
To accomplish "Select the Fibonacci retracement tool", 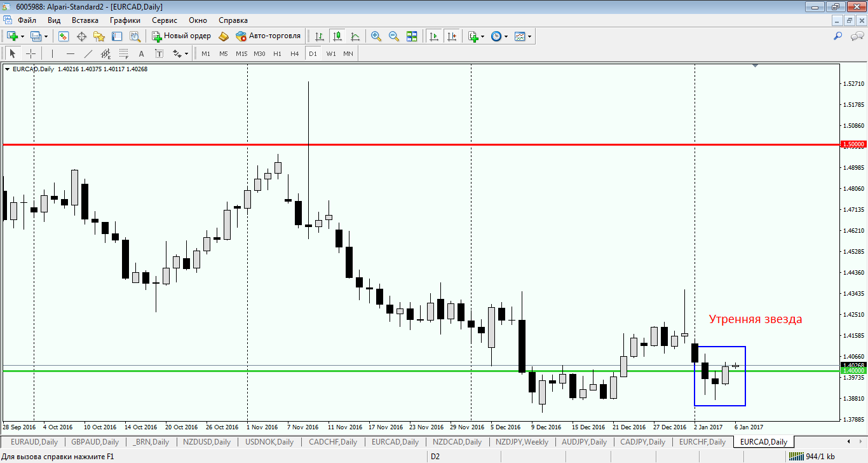I will pyautogui.click(x=123, y=53).
